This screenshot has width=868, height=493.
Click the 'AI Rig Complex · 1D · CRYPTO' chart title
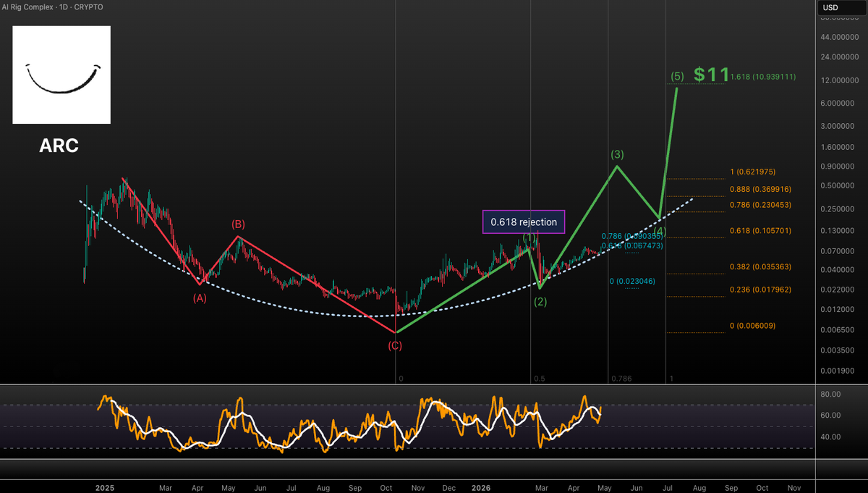(53, 7)
